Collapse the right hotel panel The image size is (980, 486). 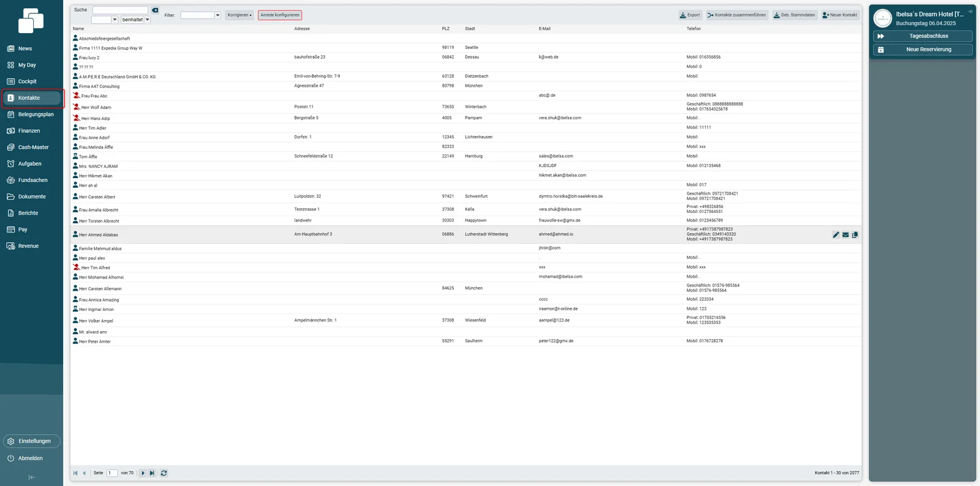pos(970,12)
